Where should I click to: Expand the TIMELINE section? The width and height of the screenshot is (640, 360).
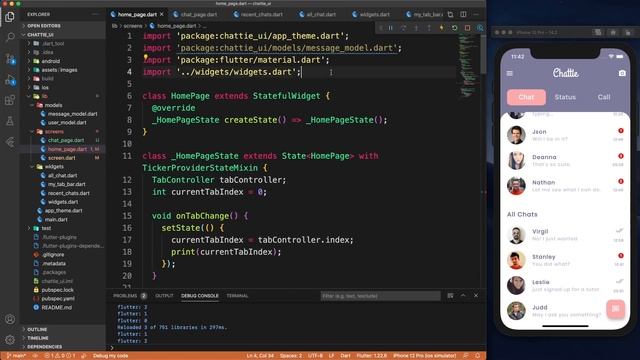click(63, 338)
